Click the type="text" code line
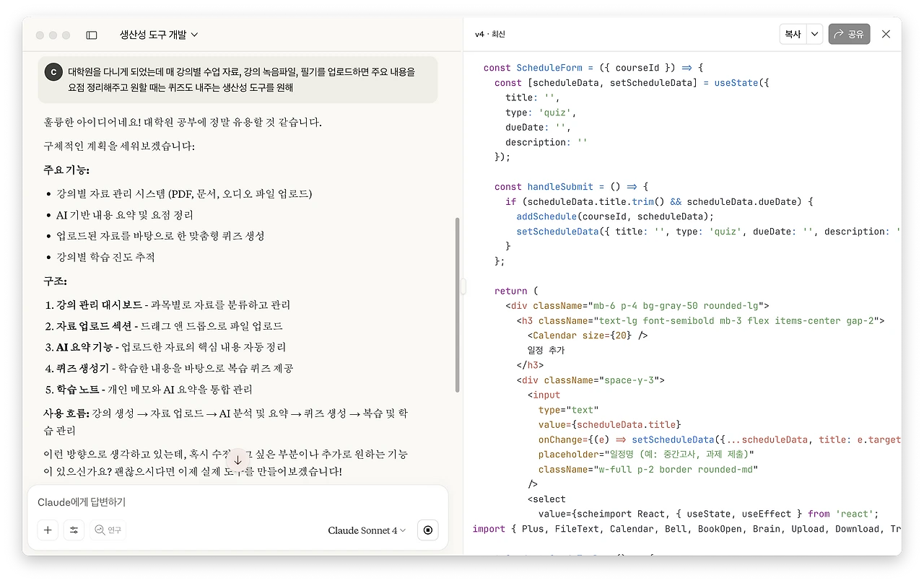This screenshot has height=583, width=924. (568, 410)
